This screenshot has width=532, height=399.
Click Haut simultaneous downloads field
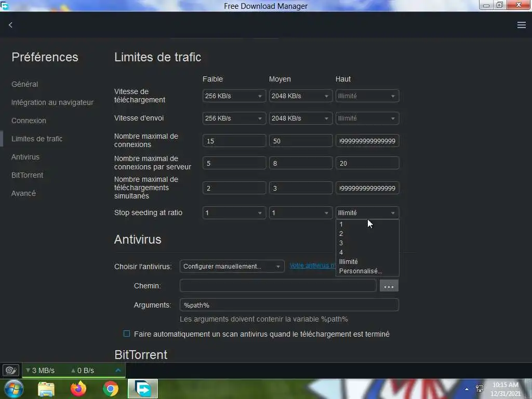(x=367, y=188)
